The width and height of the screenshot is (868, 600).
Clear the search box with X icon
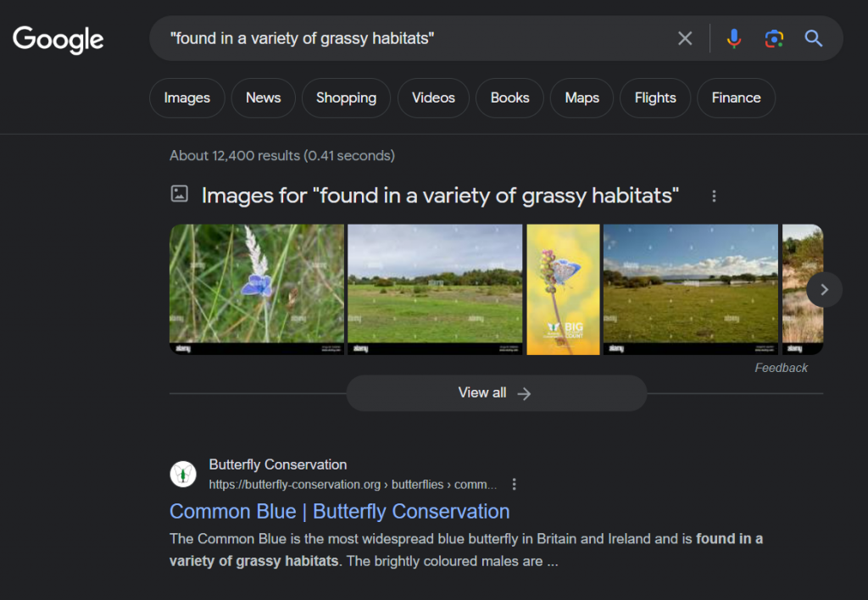(685, 38)
